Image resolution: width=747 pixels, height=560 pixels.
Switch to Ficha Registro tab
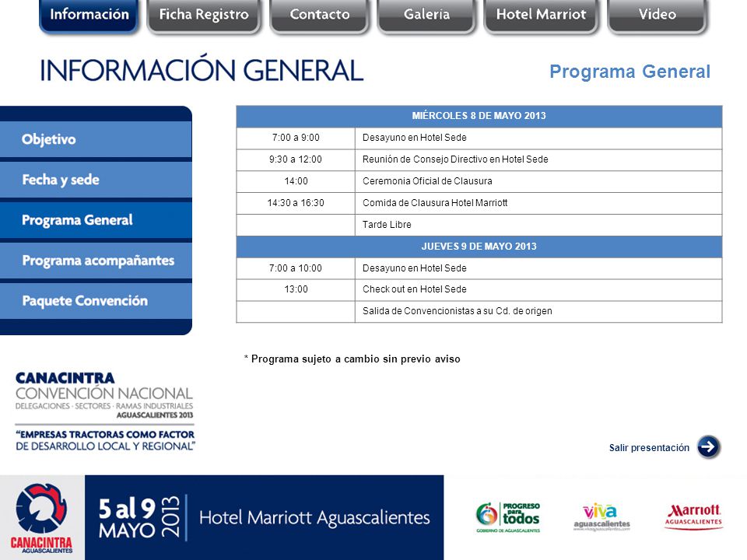pos(204,16)
